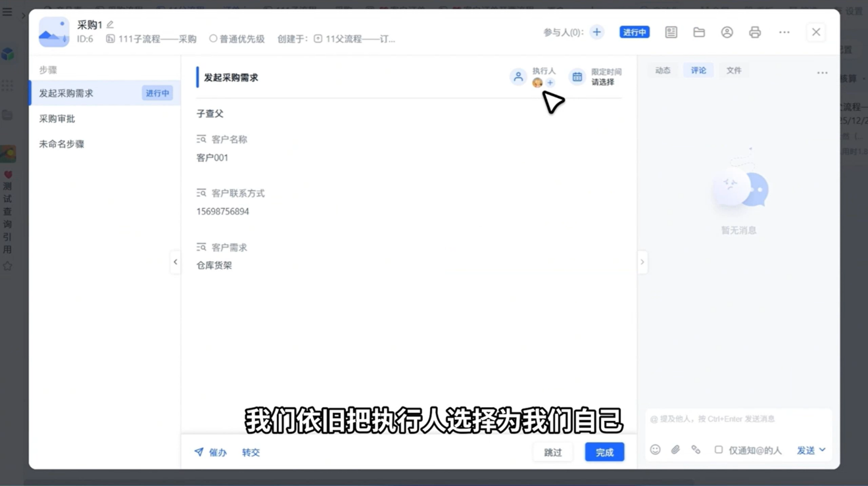Click the phone number 15698756894
Viewport: 868px width, 486px height.
coord(223,212)
